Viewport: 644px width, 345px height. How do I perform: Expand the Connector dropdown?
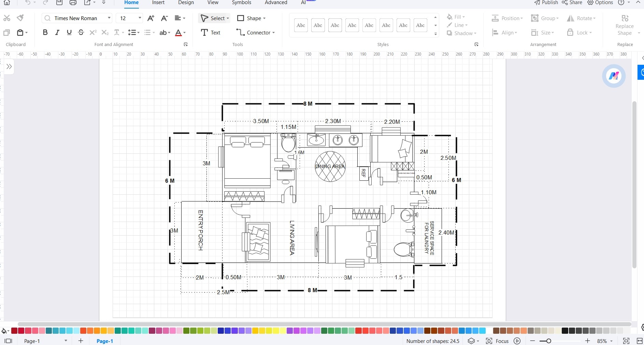[x=273, y=33]
